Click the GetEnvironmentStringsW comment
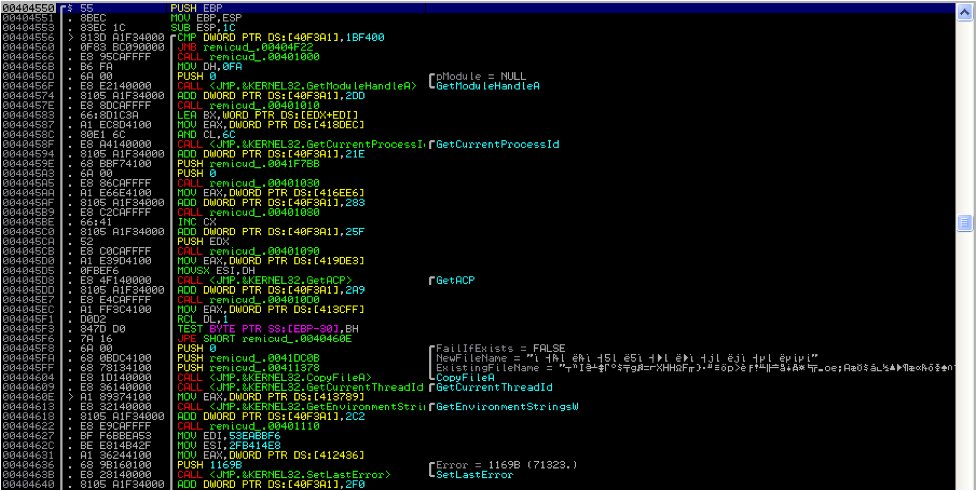 click(x=507, y=406)
